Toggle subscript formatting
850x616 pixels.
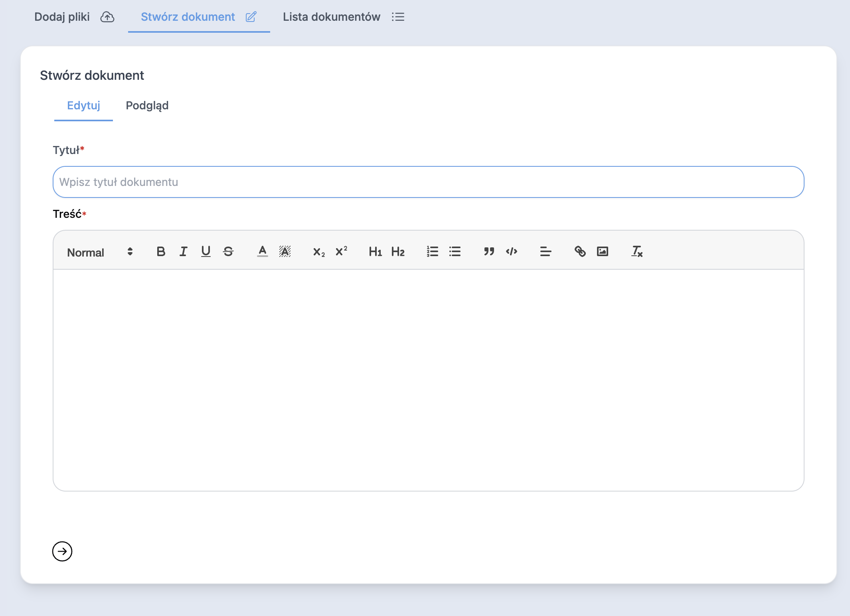click(318, 251)
